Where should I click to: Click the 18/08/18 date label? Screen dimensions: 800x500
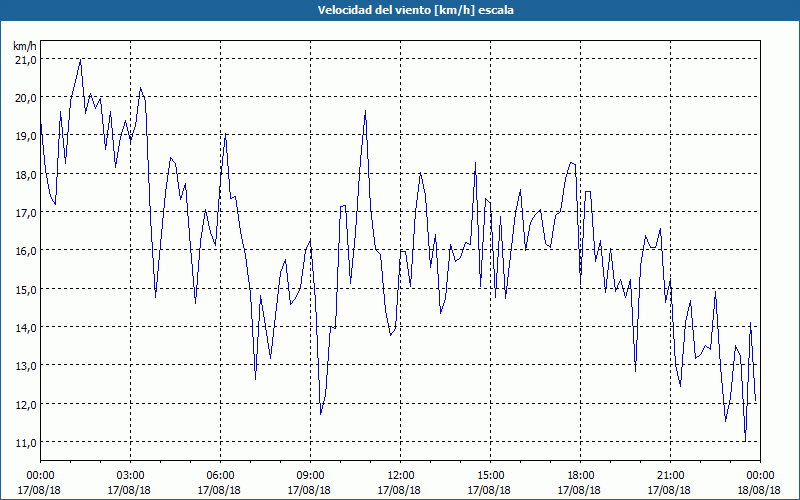click(x=759, y=490)
